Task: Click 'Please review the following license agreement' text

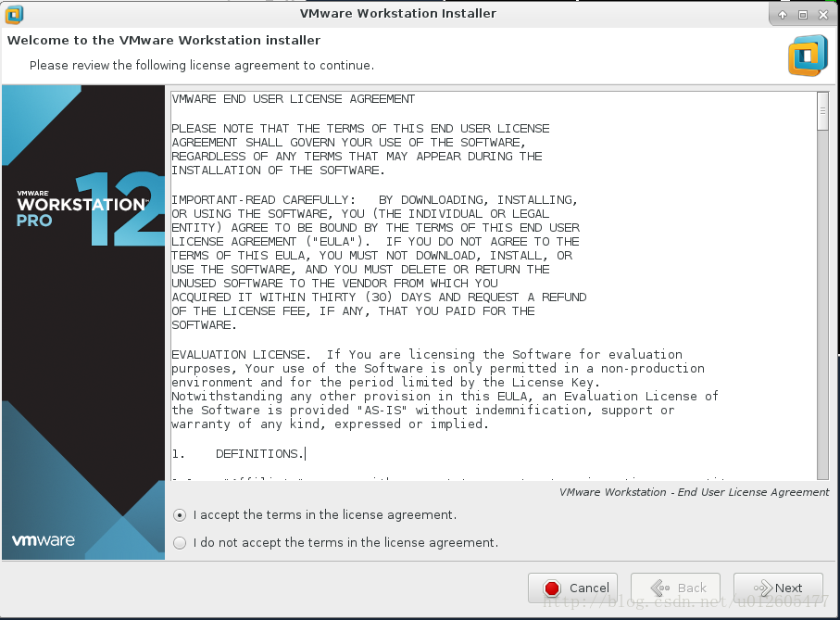Action: point(201,66)
